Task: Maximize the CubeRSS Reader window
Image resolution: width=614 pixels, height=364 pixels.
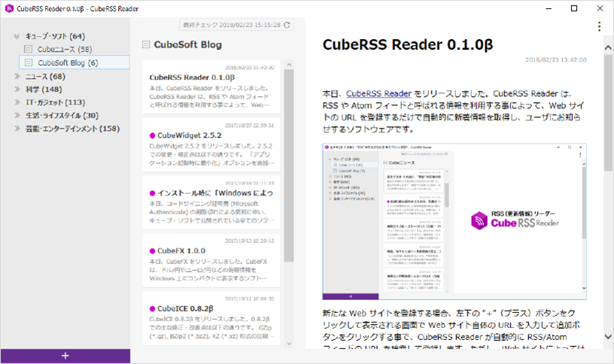Action: tap(573, 8)
